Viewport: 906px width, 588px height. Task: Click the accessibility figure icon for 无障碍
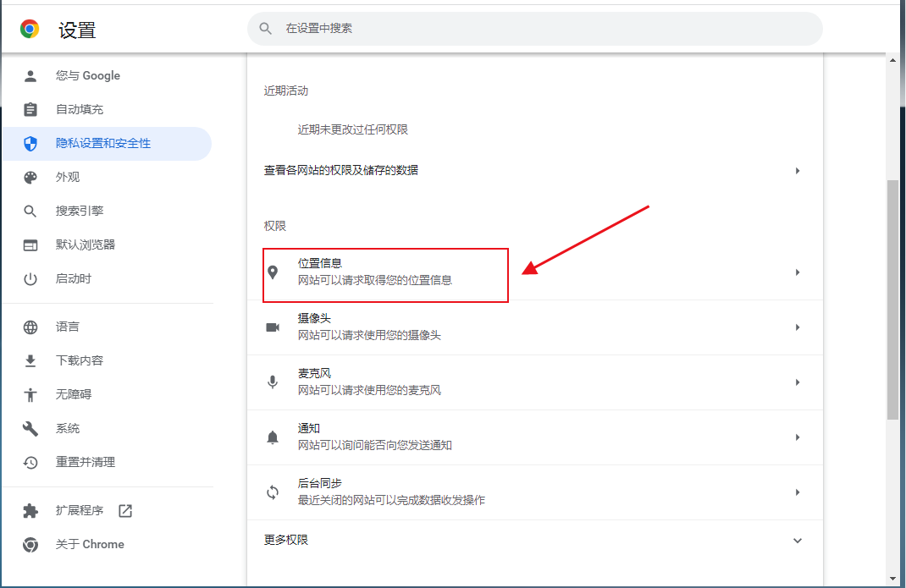tap(30, 394)
